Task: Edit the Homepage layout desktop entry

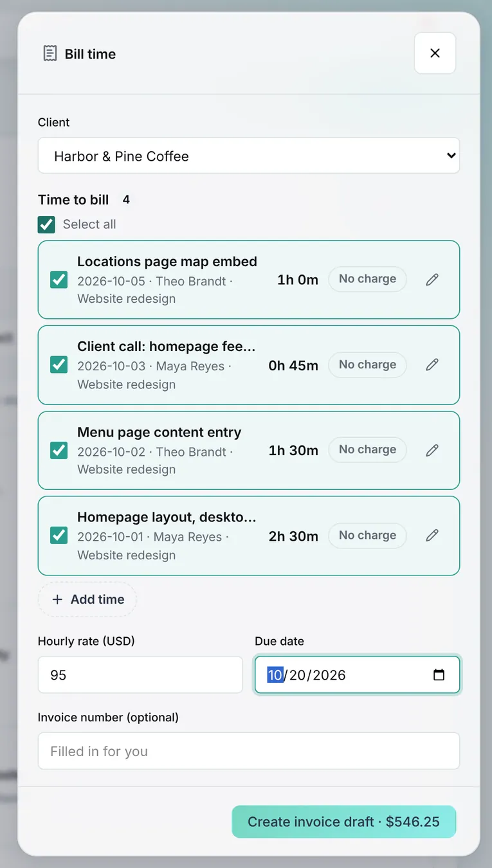Action: (432, 535)
